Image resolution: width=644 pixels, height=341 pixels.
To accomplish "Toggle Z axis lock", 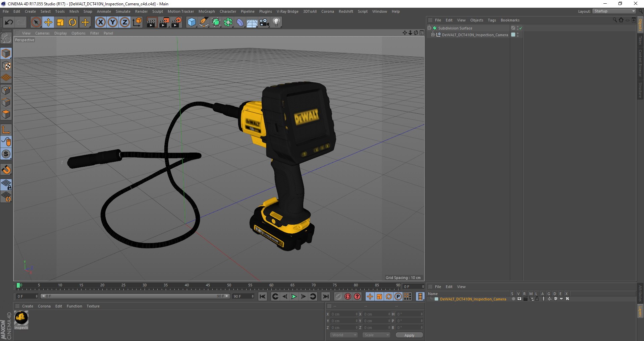I will [x=125, y=22].
